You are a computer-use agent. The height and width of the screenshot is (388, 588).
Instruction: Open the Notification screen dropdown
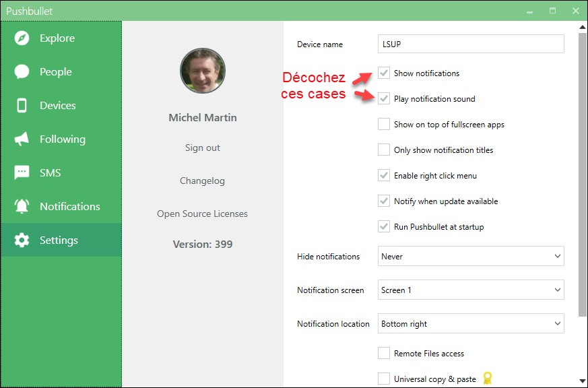point(471,290)
